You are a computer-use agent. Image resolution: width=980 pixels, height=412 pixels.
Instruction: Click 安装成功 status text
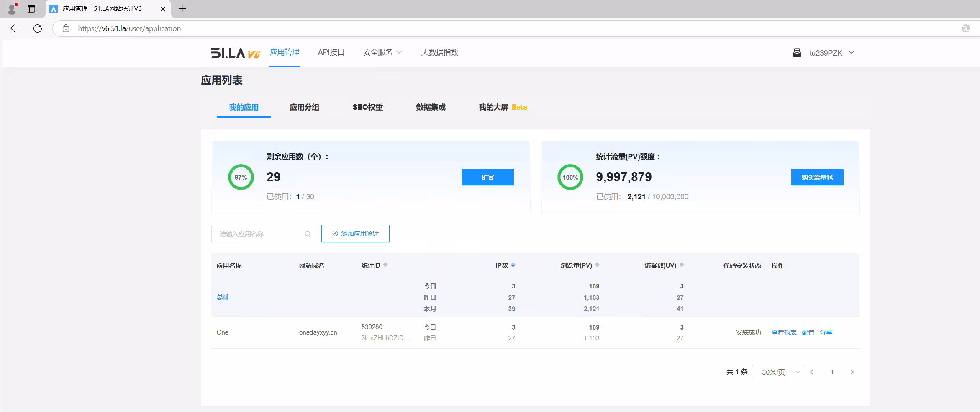click(x=748, y=332)
